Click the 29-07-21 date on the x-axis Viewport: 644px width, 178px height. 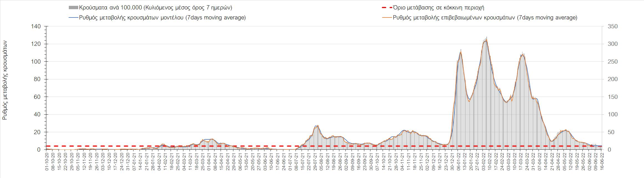(315, 163)
